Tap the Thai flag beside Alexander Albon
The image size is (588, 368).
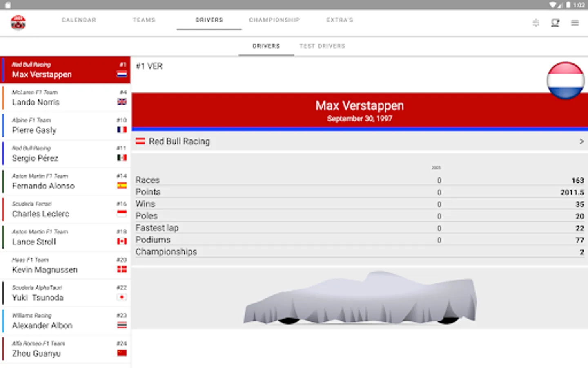tap(122, 325)
